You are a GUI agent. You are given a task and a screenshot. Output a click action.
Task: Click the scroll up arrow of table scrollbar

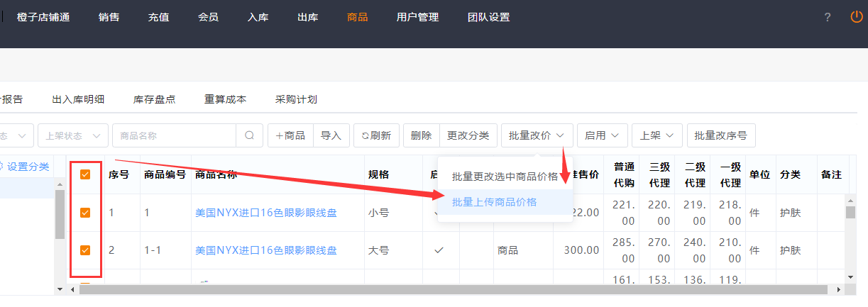(x=850, y=201)
